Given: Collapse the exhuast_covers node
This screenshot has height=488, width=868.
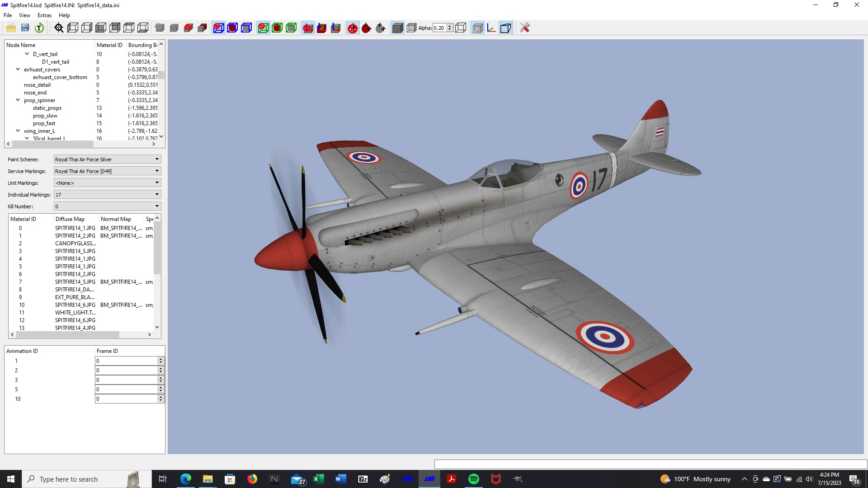Looking at the screenshot, I should point(18,69).
